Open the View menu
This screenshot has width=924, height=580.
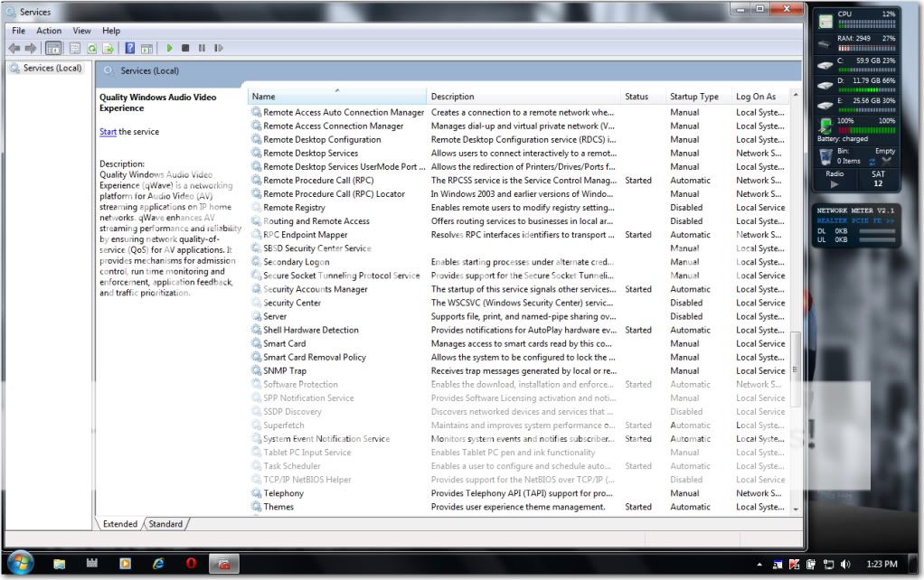tap(82, 31)
